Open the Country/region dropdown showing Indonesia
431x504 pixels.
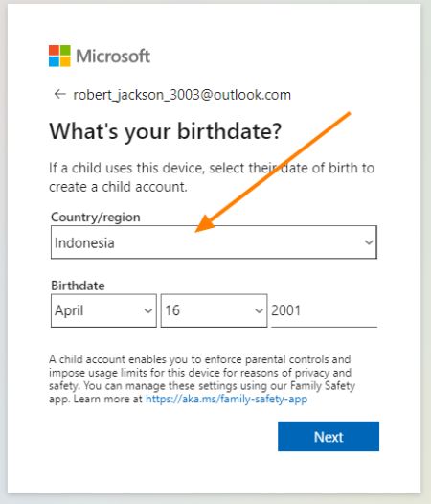pos(214,242)
